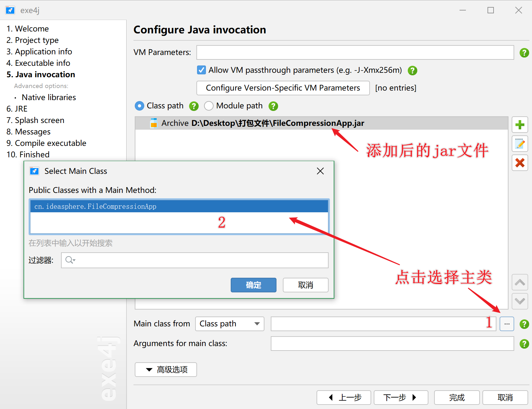Go to step 4. Executable info
Viewport: 532px width, 409px height.
pyautogui.click(x=38, y=63)
